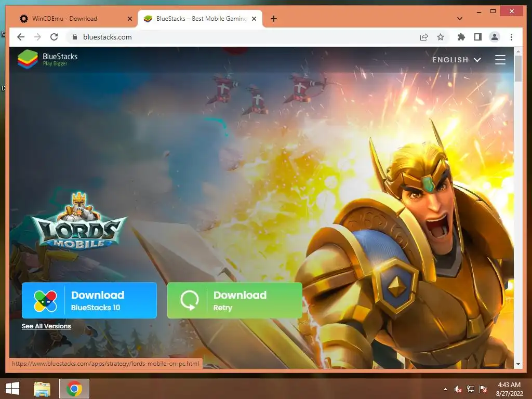Click the Chrome taskbar icon
Viewport: 532px width, 399px height.
coord(74,389)
